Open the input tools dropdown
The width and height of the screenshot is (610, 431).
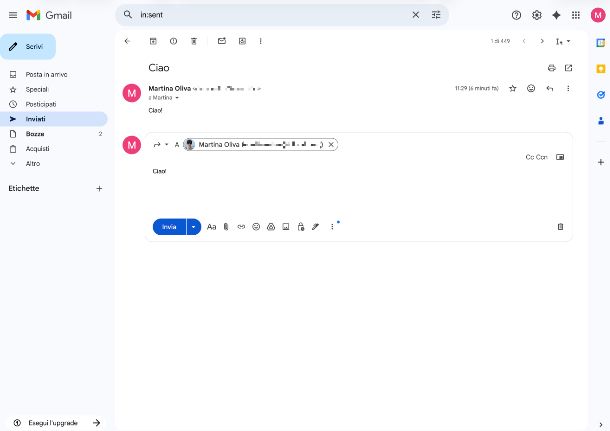pyautogui.click(x=563, y=41)
